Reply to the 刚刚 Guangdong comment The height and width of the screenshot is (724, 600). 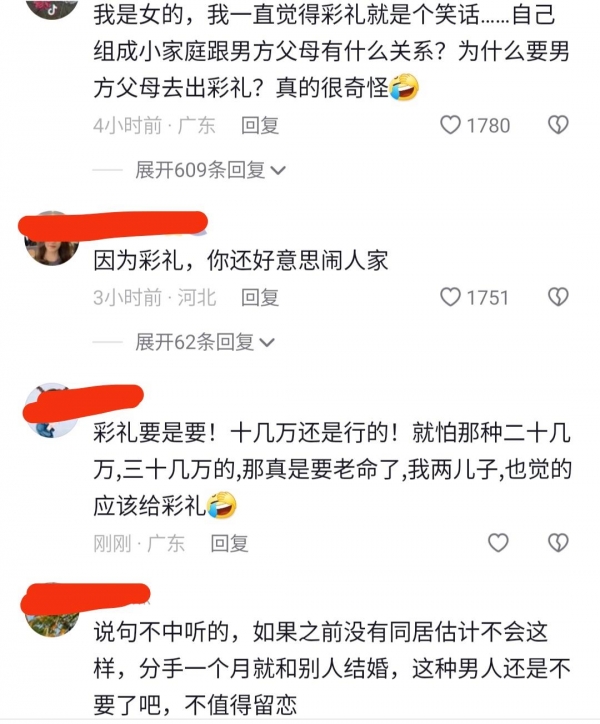click(x=230, y=543)
